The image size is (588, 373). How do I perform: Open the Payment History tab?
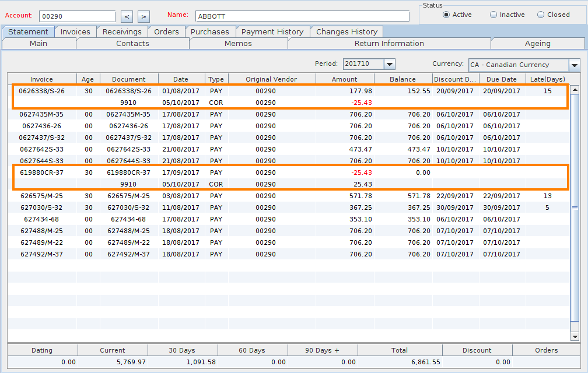pyautogui.click(x=272, y=31)
